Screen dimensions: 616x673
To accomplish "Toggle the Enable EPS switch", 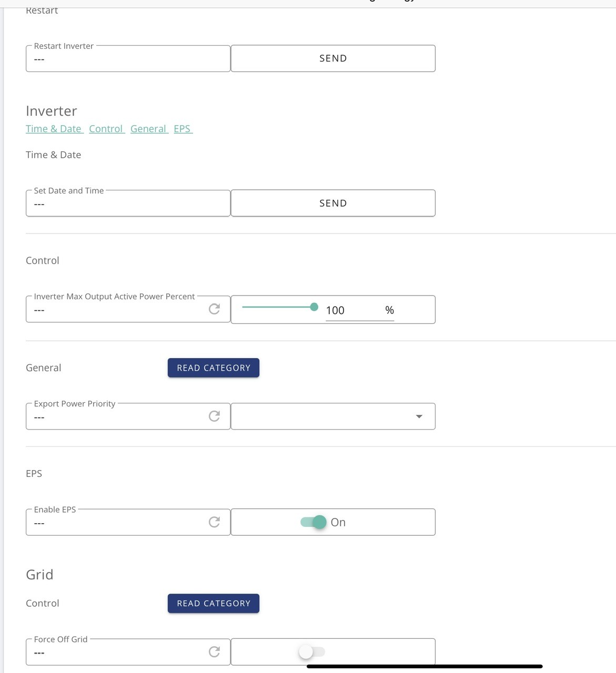I will (x=314, y=522).
